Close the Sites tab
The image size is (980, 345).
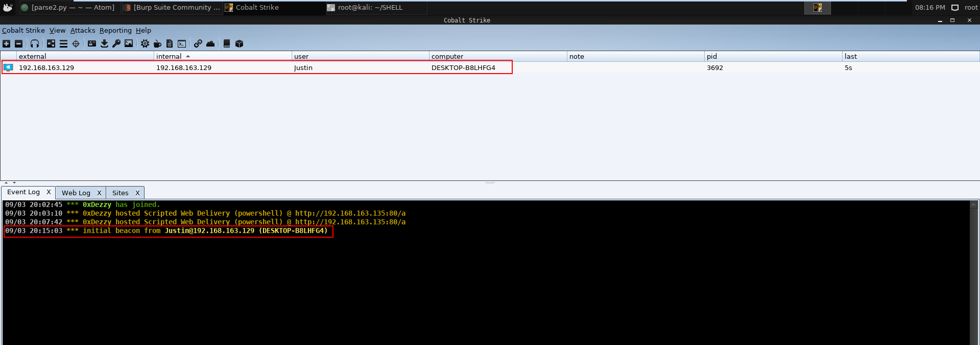137,193
